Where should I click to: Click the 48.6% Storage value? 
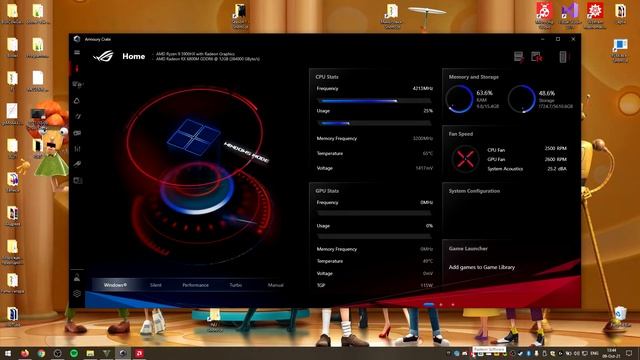pyautogui.click(x=547, y=93)
